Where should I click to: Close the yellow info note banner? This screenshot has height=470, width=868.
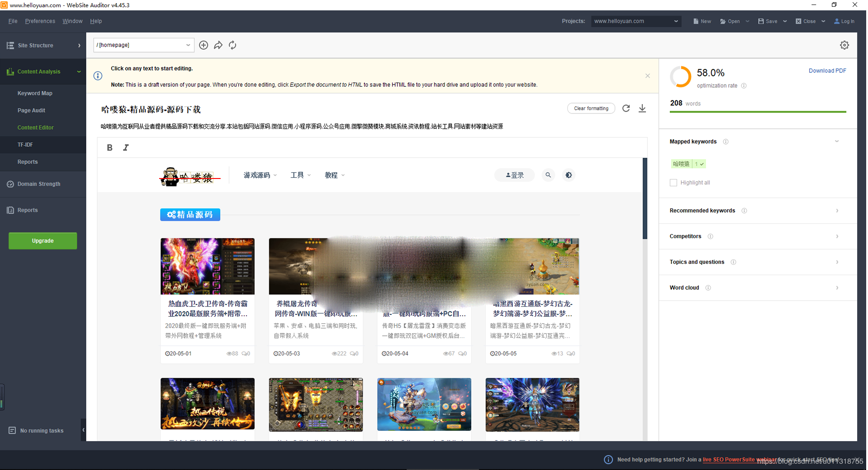tap(647, 76)
